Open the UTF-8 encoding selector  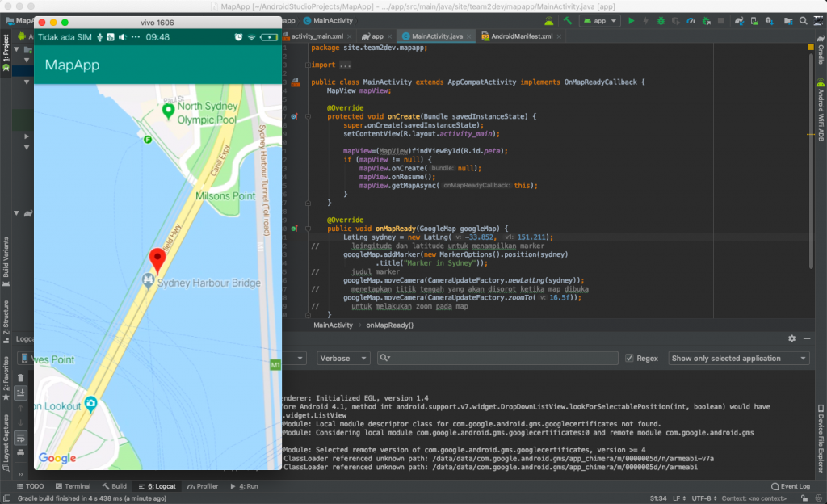point(704,498)
